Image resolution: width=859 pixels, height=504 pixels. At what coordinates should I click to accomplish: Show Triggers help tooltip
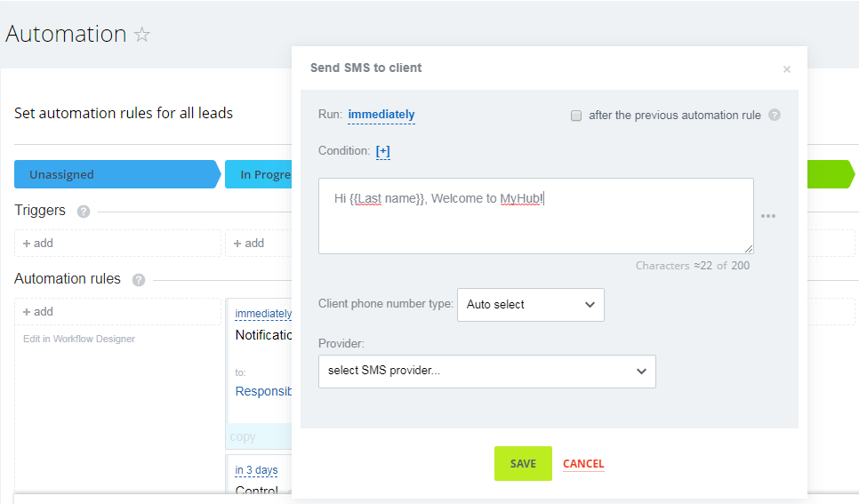(x=84, y=212)
